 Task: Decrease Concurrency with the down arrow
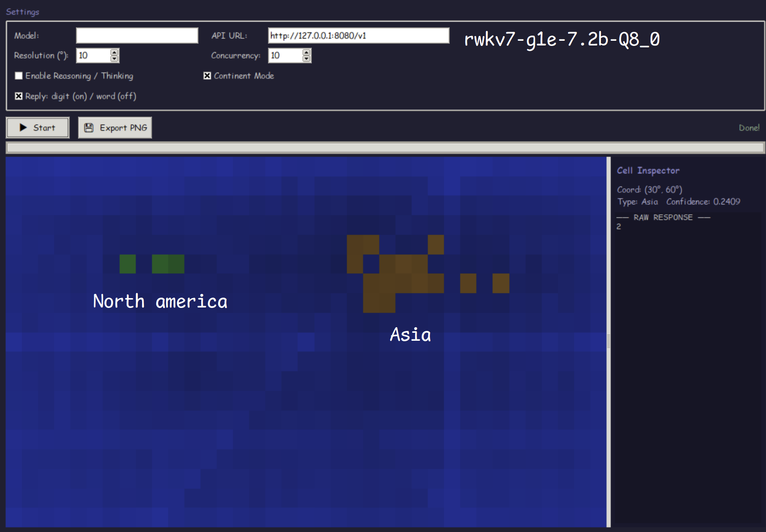[307, 59]
